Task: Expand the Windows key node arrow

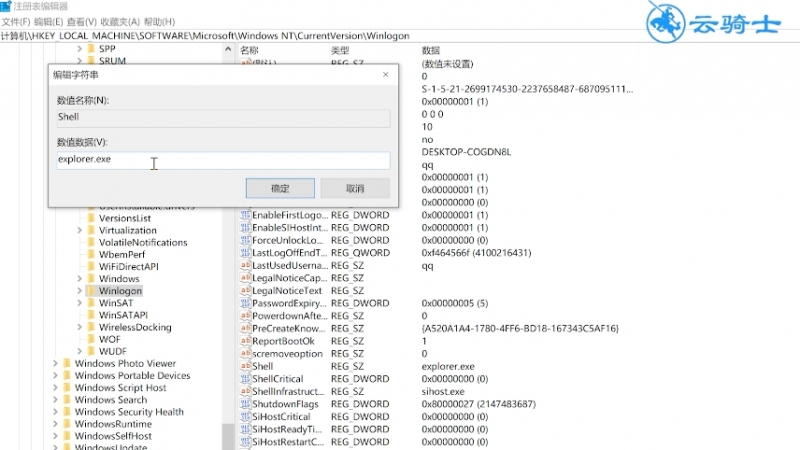Action: 80,279
